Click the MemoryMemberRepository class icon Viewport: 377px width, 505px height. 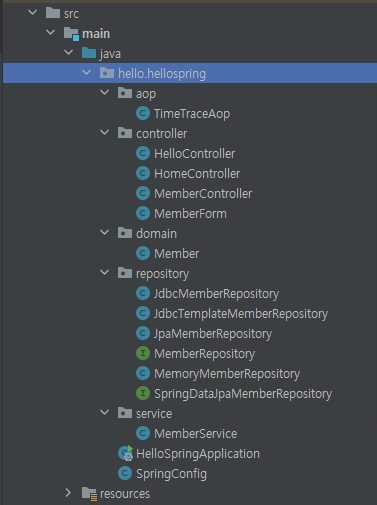(x=143, y=373)
